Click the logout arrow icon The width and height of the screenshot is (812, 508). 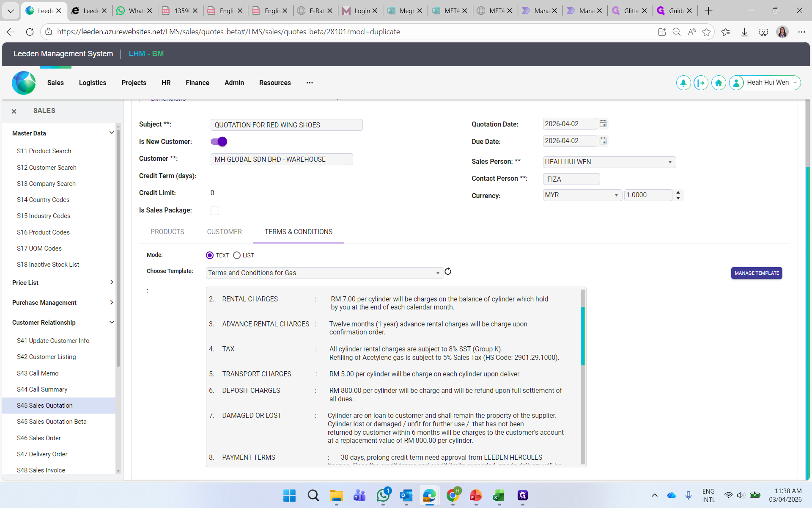701,83
